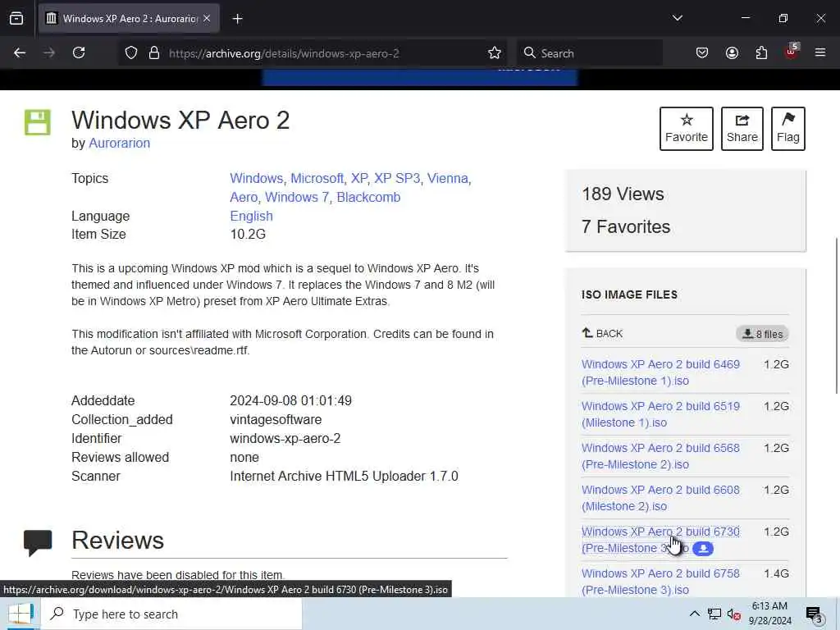Reload the current page
The height and width of the screenshot is (630, 840).
(x=79, y=52)
